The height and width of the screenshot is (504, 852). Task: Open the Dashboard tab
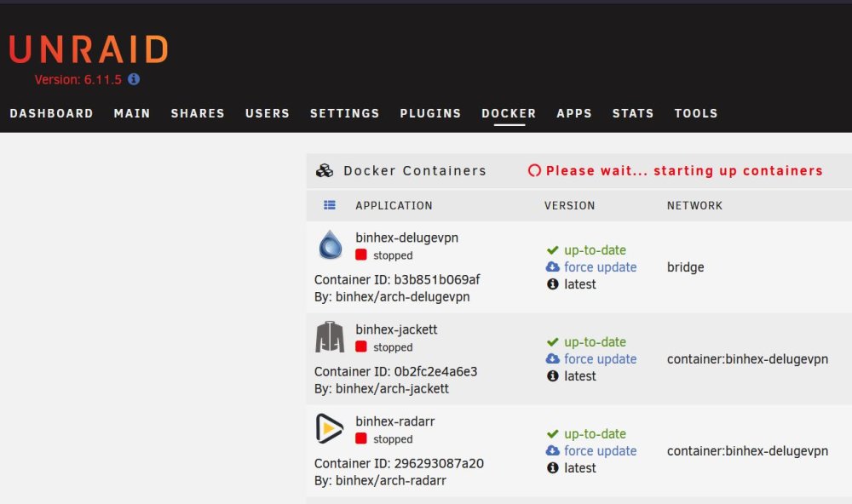tap(52, 113)
